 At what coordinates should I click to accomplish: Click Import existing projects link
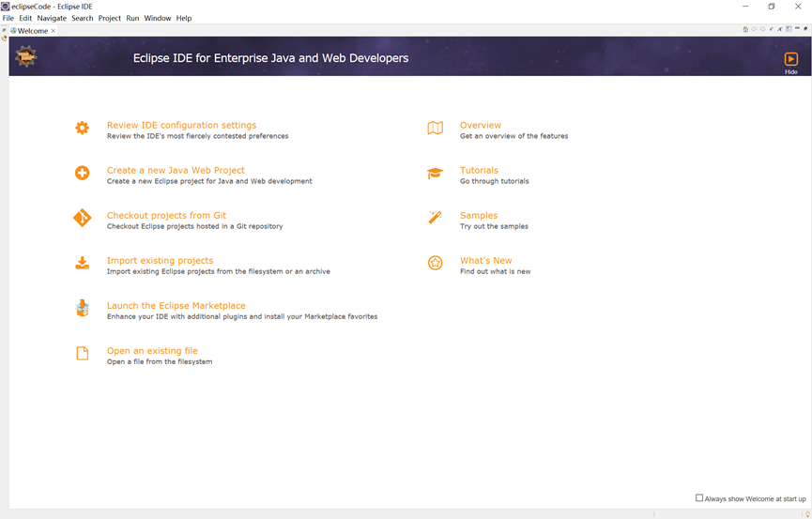160,261
